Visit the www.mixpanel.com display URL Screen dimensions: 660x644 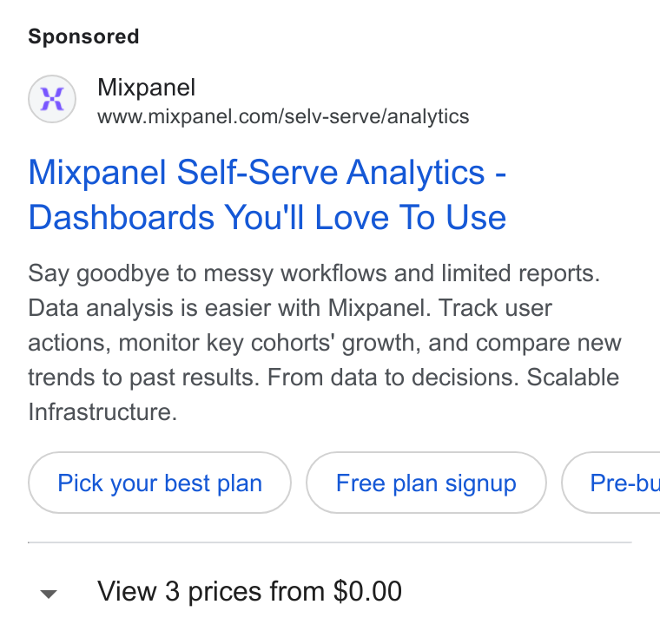283,116
